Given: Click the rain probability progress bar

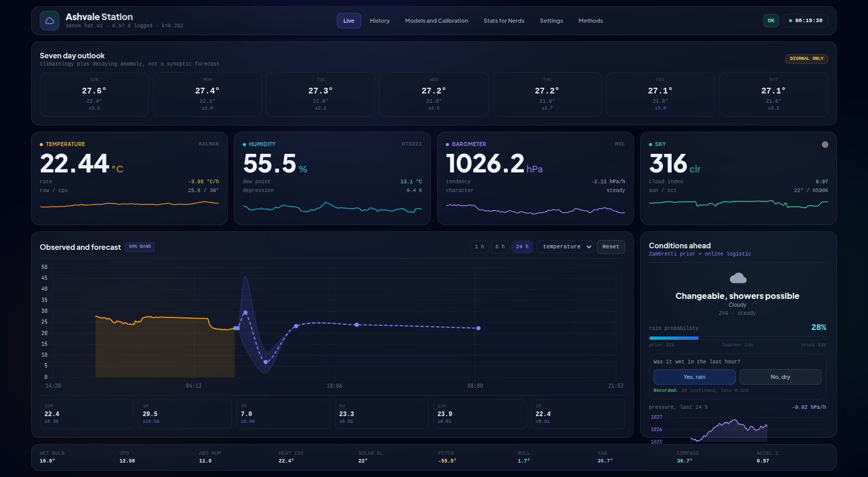Looking at the screenshot, I should point(737,338).
